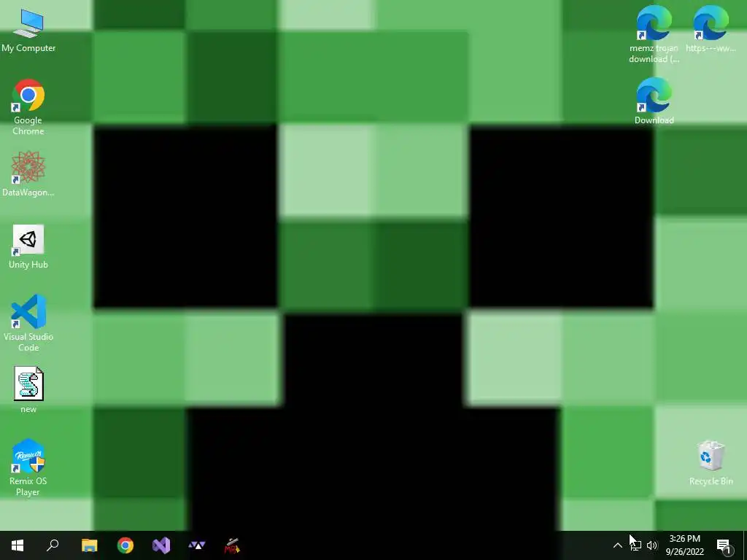This screenshot has width=747, height=560.
Task: Select the Google Chrome desktop shortcut
Action: click(x=28, y=107)
